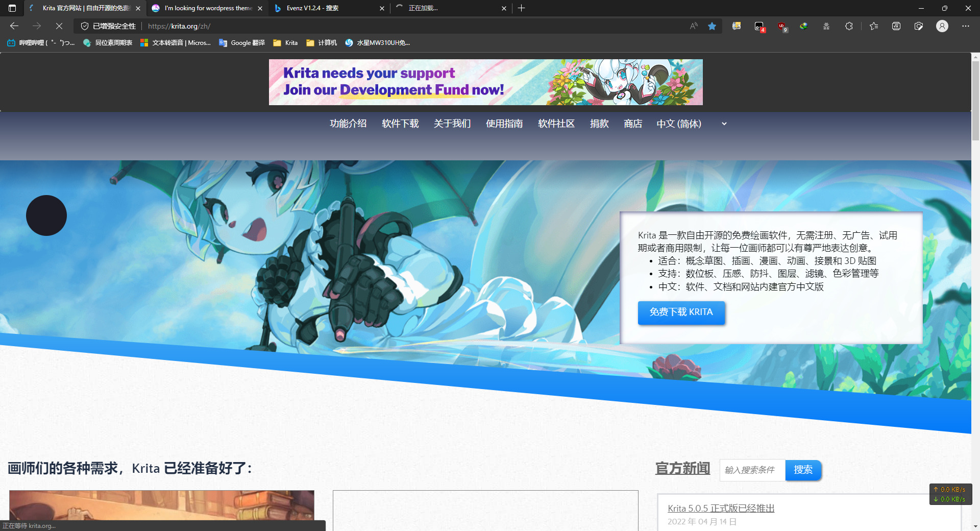Select the Krita 官方网站 tab
Image resolution: width=980 pixels, height=531 pixels.
coord(85,8)
